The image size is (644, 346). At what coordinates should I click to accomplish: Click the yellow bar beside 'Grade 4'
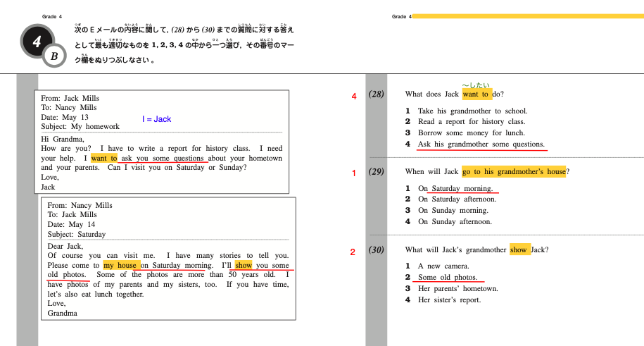point(528,16)
